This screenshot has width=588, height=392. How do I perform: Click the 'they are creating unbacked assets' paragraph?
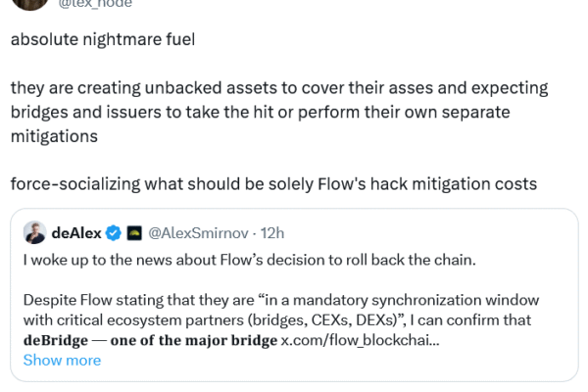pyautogui.click(x=274, y=113)
